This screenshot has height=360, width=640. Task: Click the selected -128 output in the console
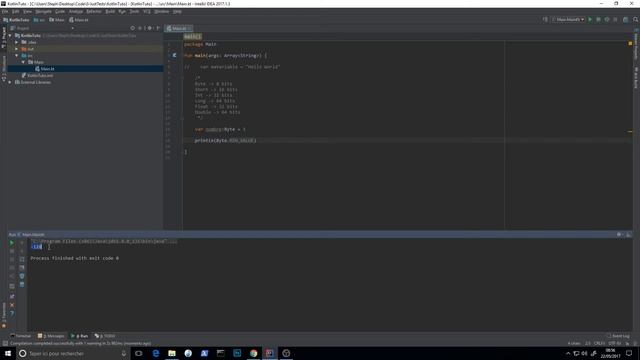coord(36,247)
